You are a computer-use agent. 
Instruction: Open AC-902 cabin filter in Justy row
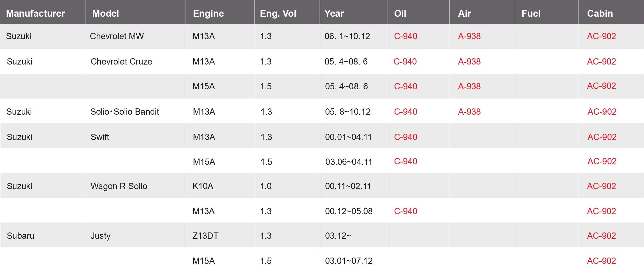[x=601, y=236]
